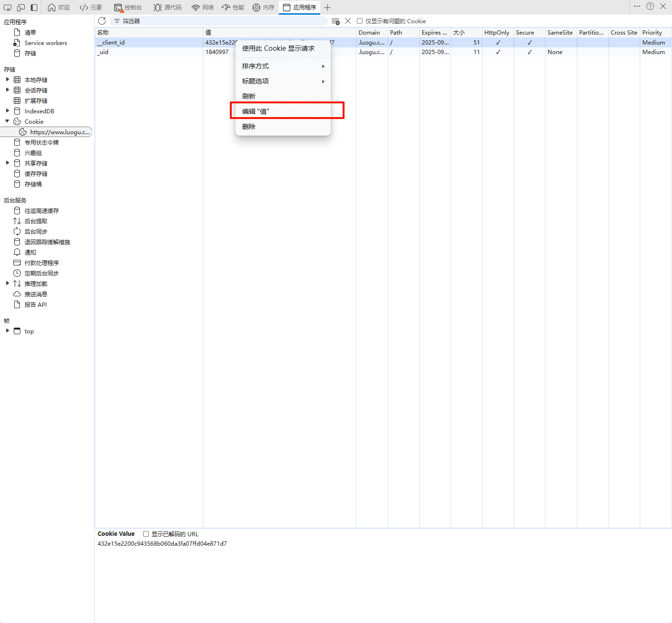Image resolution: width=672 pixels, height=623 pixels.
Task: Open the DevTools help question icon
Action: point(650,7)
